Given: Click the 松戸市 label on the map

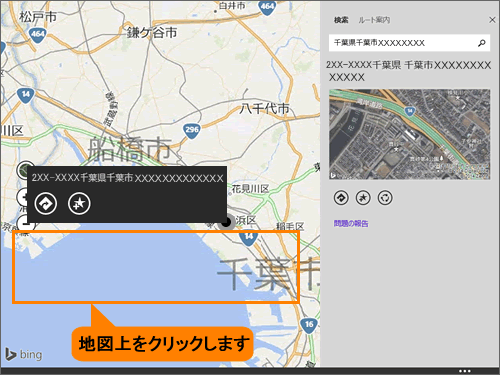Looking at the screenshot, I should pyautogui.click(x=38, y=16).
